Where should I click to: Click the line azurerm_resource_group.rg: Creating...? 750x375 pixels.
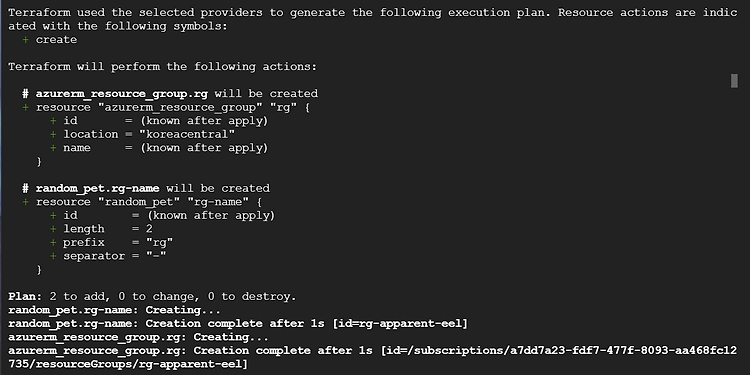(x=138, y=337)
